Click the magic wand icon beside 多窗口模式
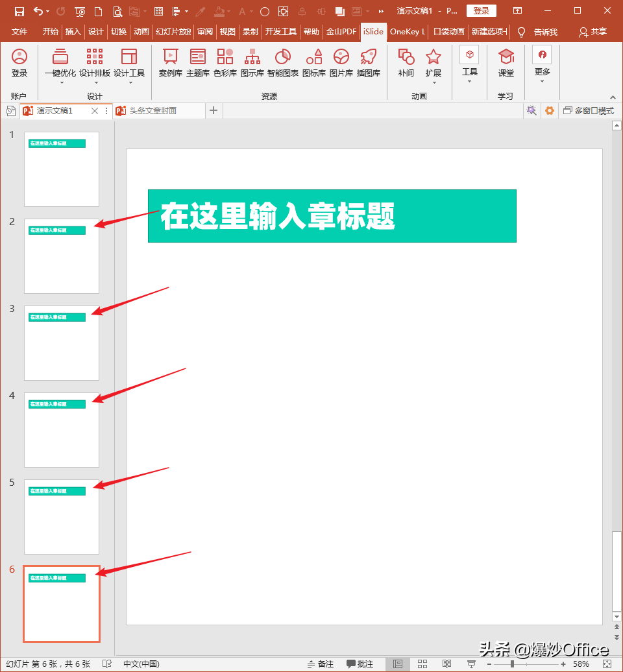 [531, 110]
